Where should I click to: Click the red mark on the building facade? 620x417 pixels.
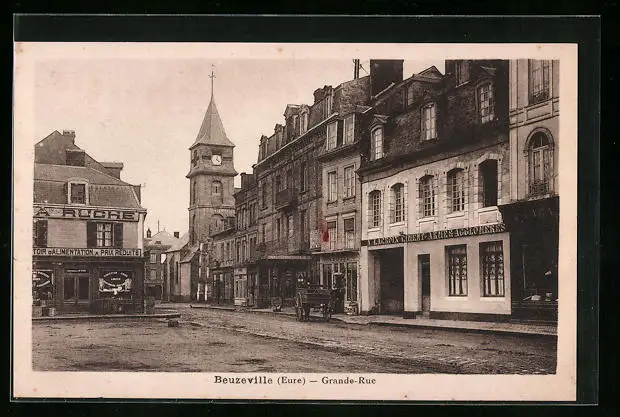click(x=325, y=231)
